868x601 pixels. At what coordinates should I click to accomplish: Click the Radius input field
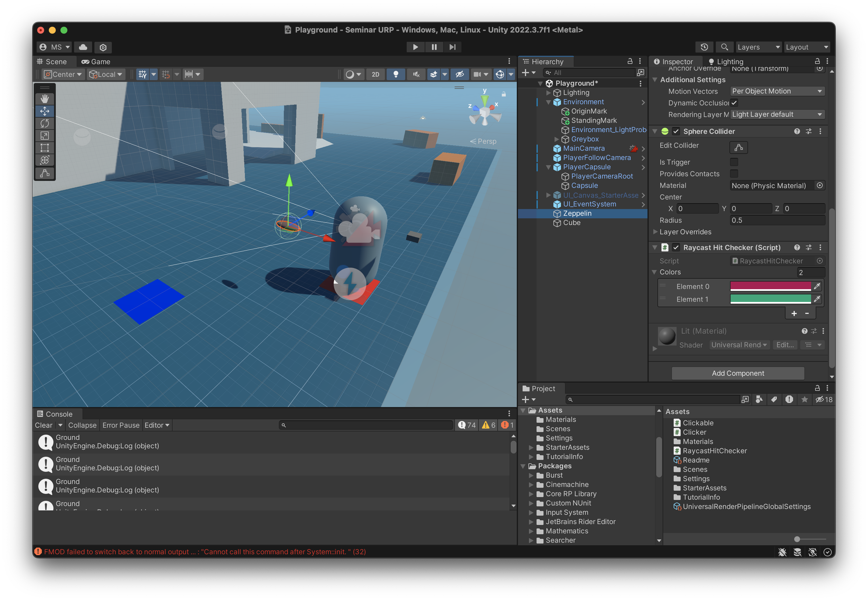pos(777,220)
